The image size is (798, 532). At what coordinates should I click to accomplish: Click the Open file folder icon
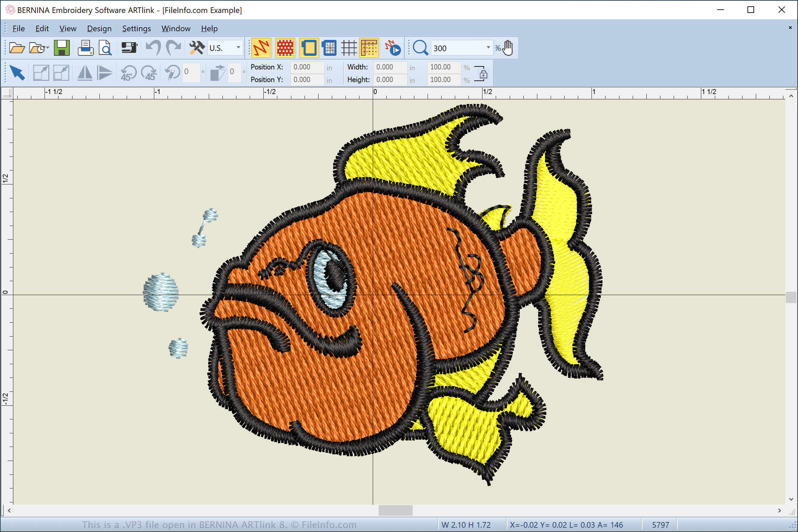tap(17, 48)
